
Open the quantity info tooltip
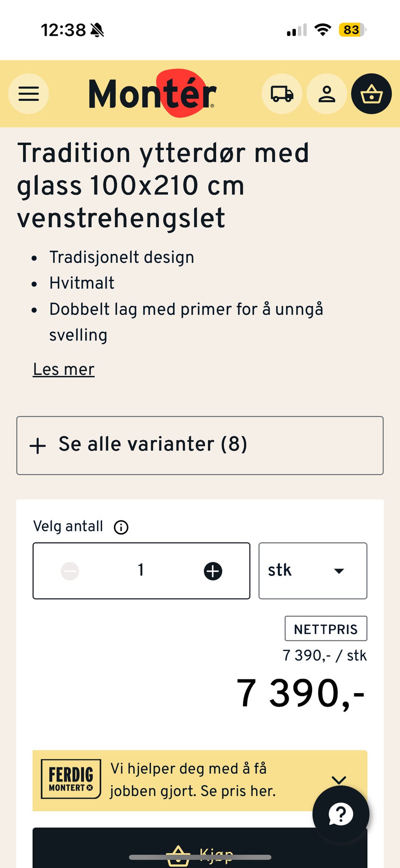click(121, 527)
